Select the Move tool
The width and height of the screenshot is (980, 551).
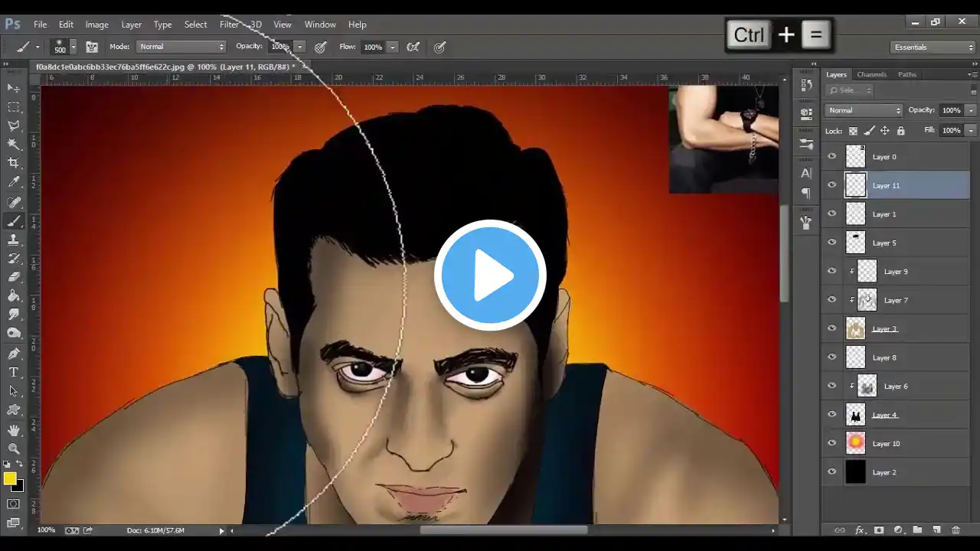[14, 88]
